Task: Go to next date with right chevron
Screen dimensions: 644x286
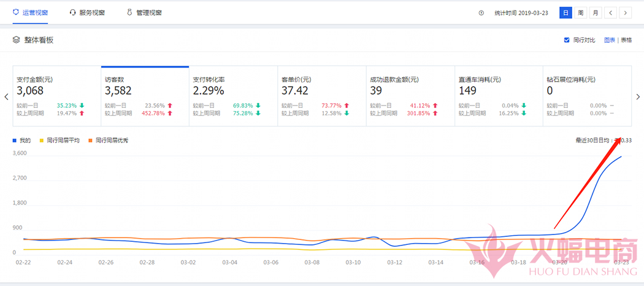Action: 625,12
